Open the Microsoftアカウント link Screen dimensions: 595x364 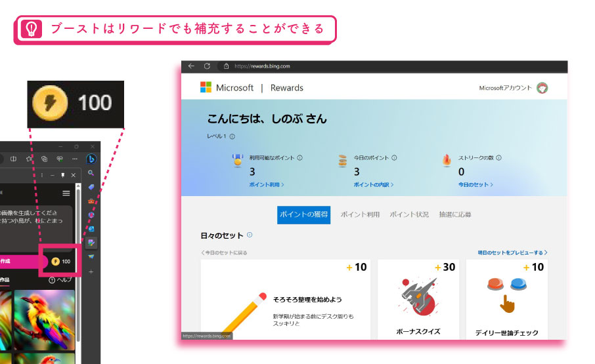point(505,88)
